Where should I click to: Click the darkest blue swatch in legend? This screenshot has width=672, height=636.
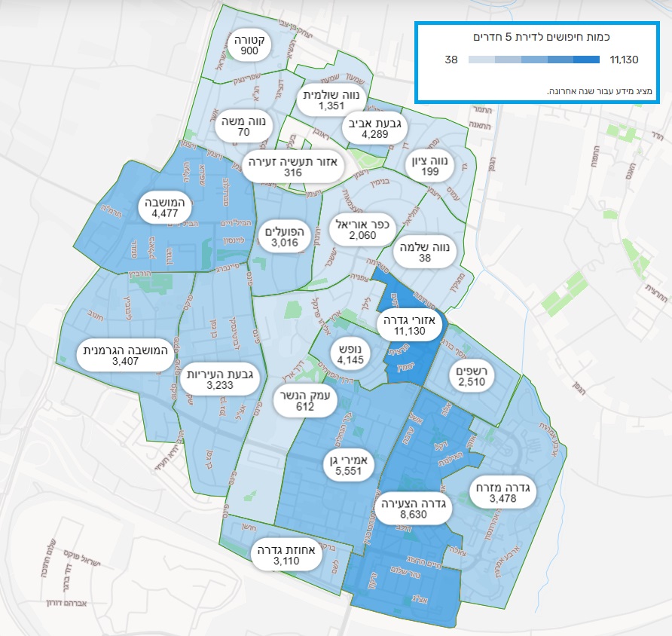[x=586, y=60]
